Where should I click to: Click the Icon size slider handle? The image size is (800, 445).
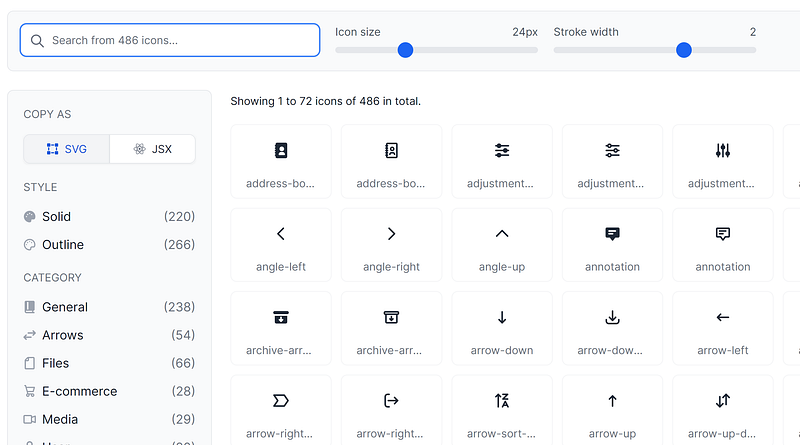405,50
